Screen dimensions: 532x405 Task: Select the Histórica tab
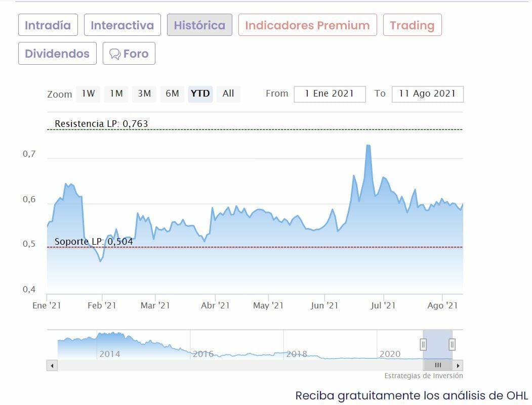[x=199, y=25]
